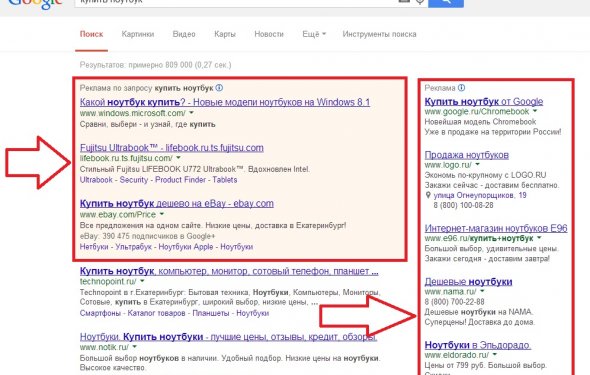Expand arrow next to www.logo.ru/
The height and width of the screenshot is (375, 590).
click(x=477, y=165)
